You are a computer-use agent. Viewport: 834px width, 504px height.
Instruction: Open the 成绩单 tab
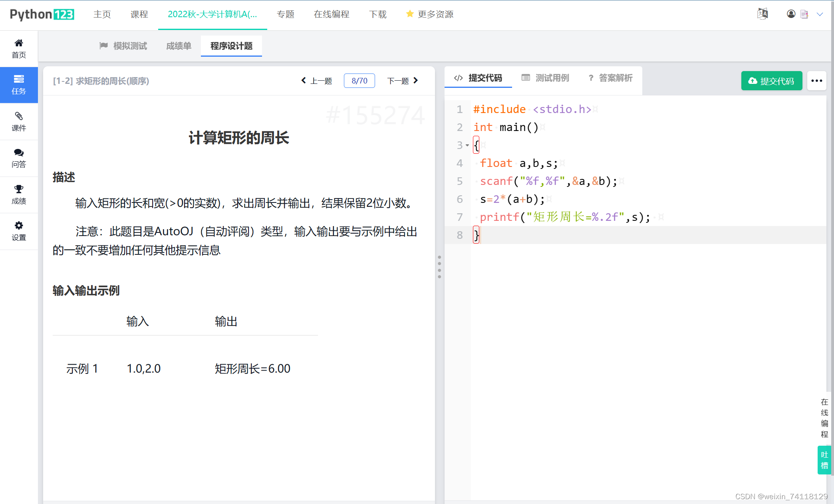pyautogui.click(x=179, y=46)
